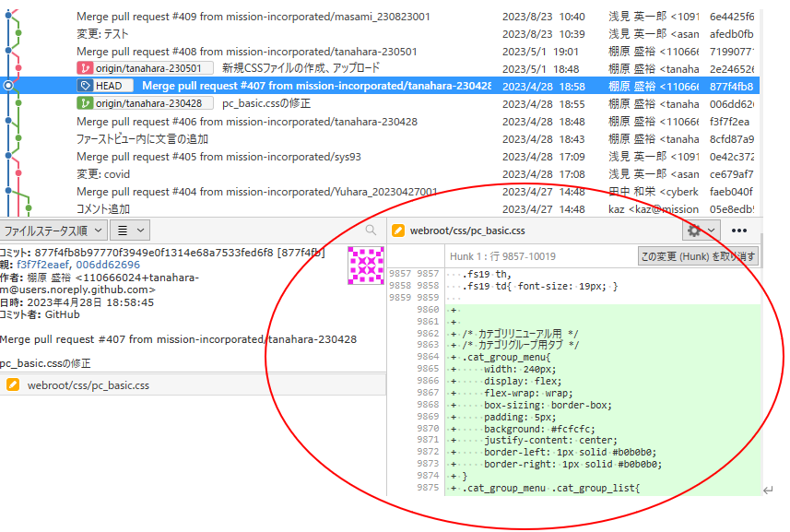Click modified icon beside pc_basic.css in file list

[13, 385]
